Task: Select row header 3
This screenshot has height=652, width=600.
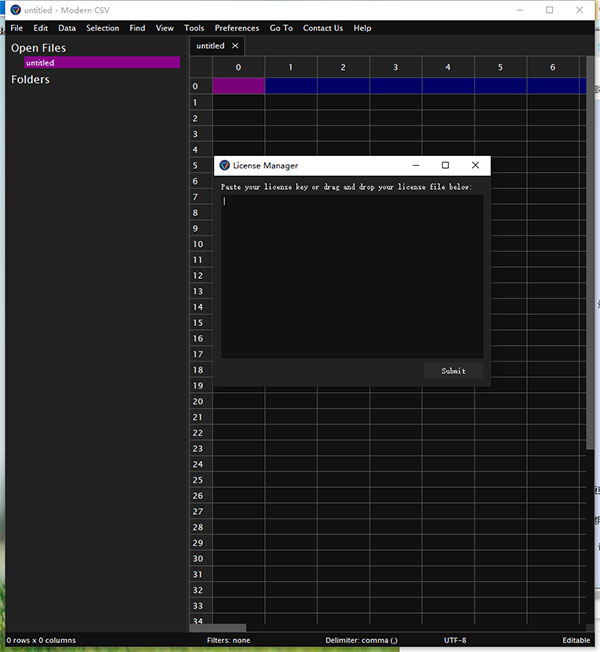Action: pos(201,134)
